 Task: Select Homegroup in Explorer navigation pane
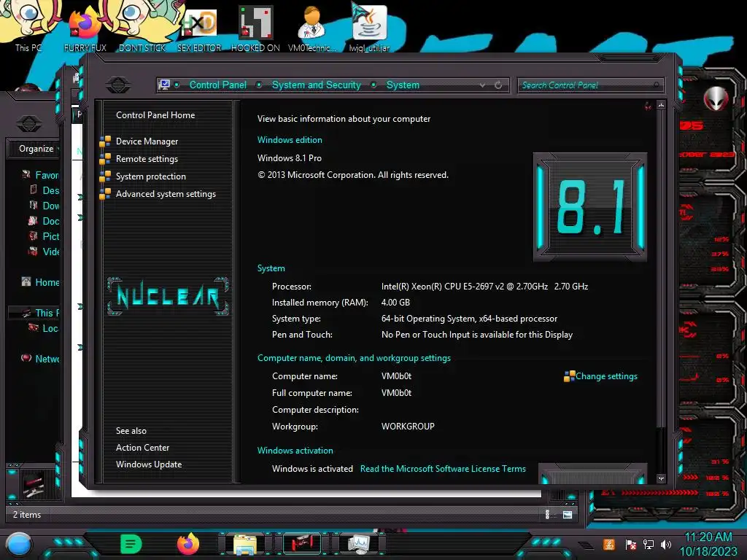[x=47, y=282]
